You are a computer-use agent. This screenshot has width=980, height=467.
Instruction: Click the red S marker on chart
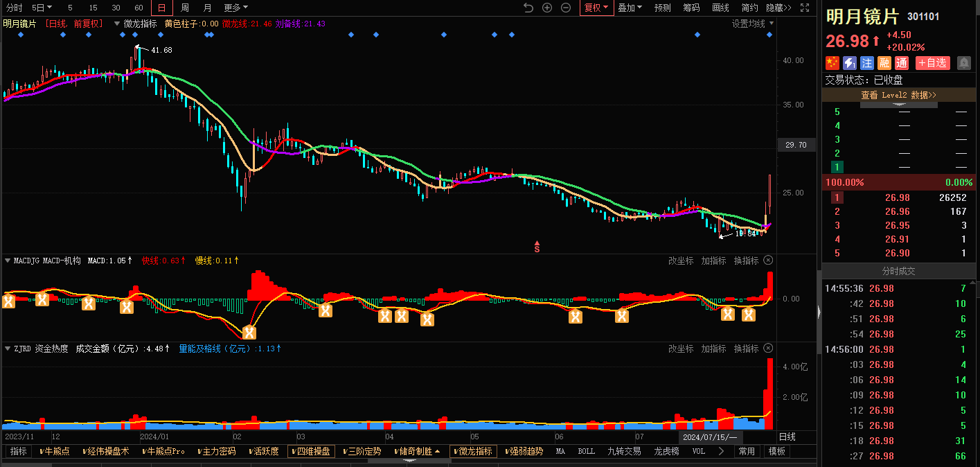(x=537, y=247)
